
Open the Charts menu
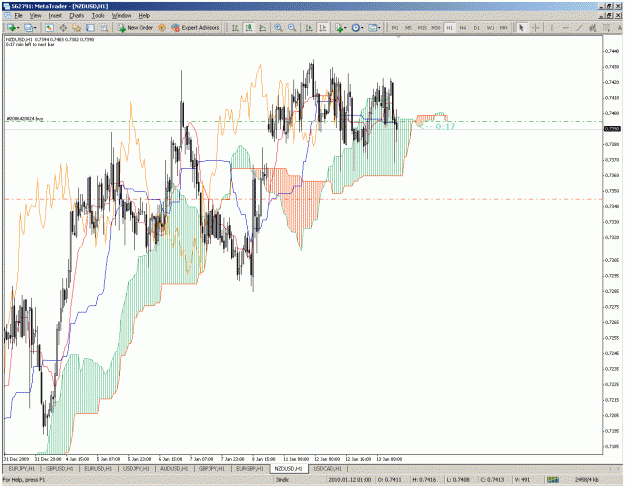pos(77,16)
